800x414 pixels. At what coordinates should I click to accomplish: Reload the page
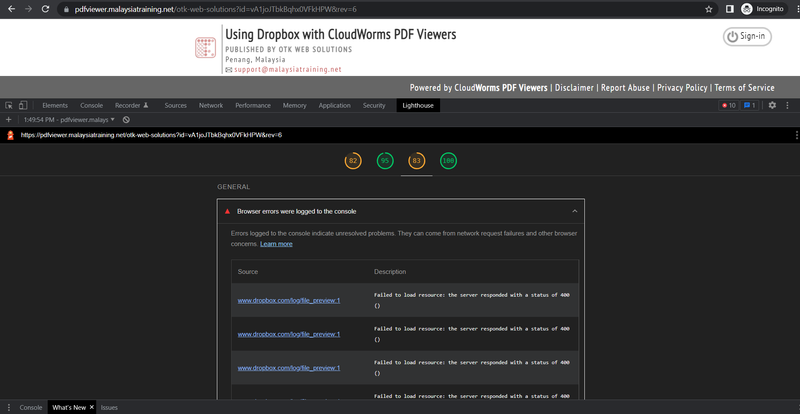point(45,8)
